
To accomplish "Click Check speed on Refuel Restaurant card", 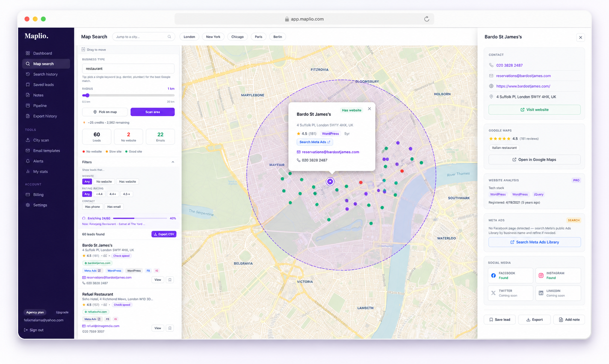I will click(122, 305).
